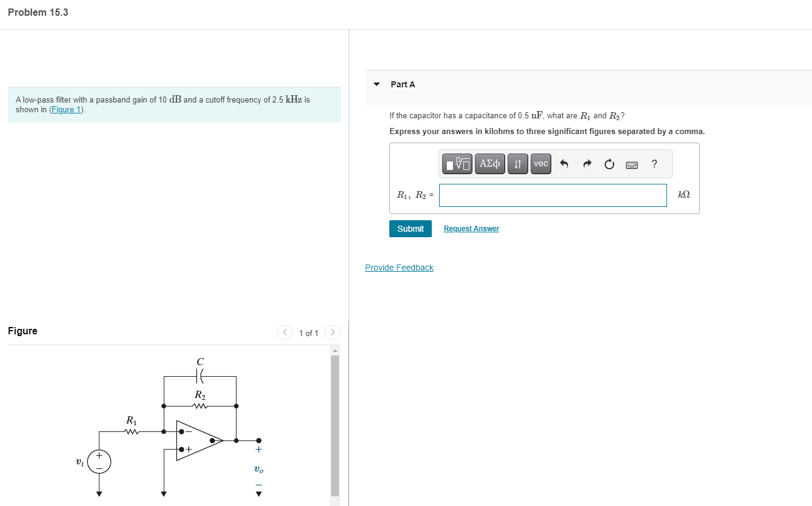Click the Request Answer link
The width and height of the screenshot is (812, 506).
coord(471,228)
